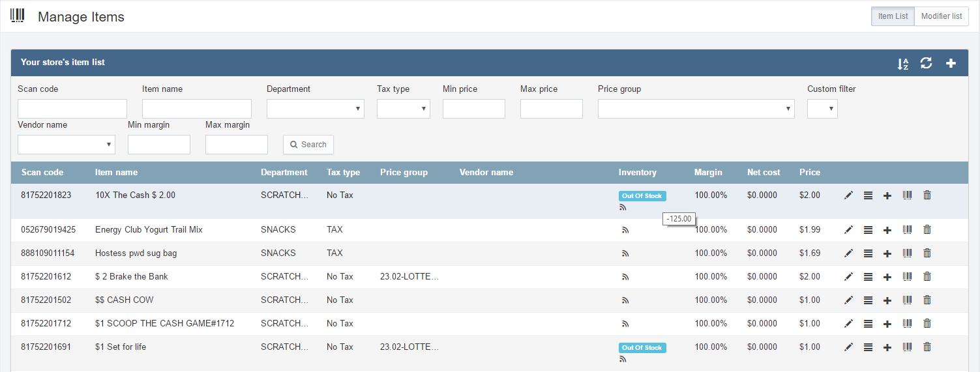Edit the 10X The Cash $ 2.00 item
This screenshot has width=980, height=372.
tap(848, 195)
